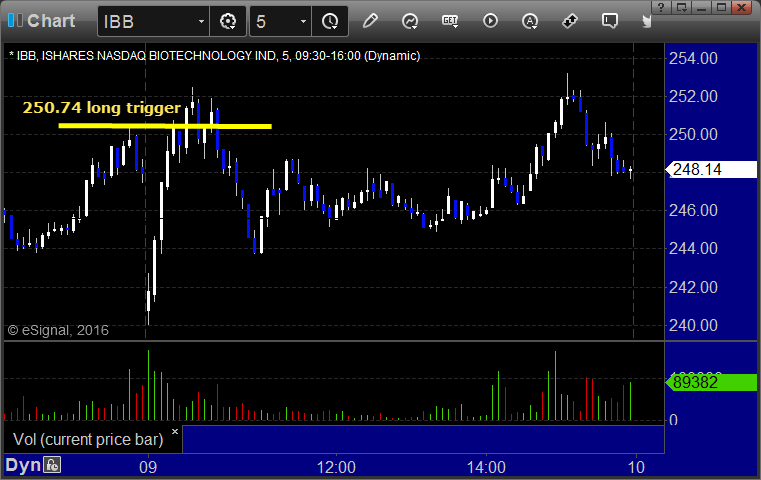Toggle the Dyn lock icon
Image resolution: width=761 pixels, height=480 pixels.
click(52, 465)
